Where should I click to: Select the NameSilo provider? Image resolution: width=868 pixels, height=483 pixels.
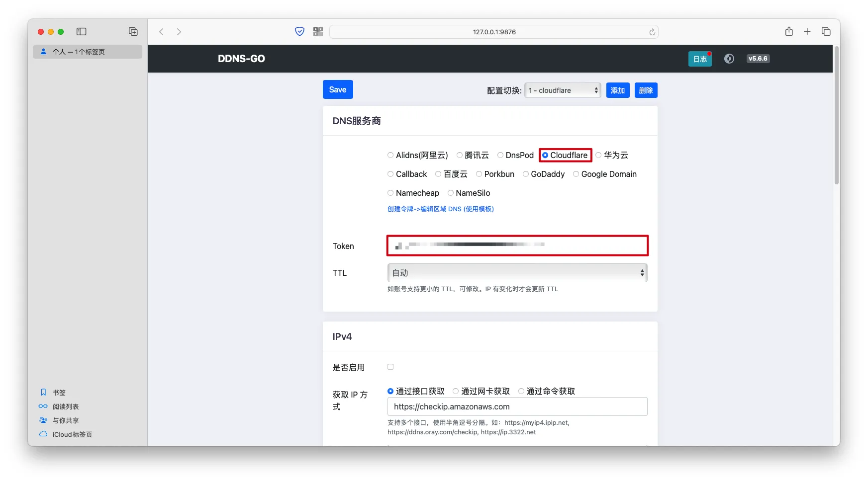click(451, 193)
